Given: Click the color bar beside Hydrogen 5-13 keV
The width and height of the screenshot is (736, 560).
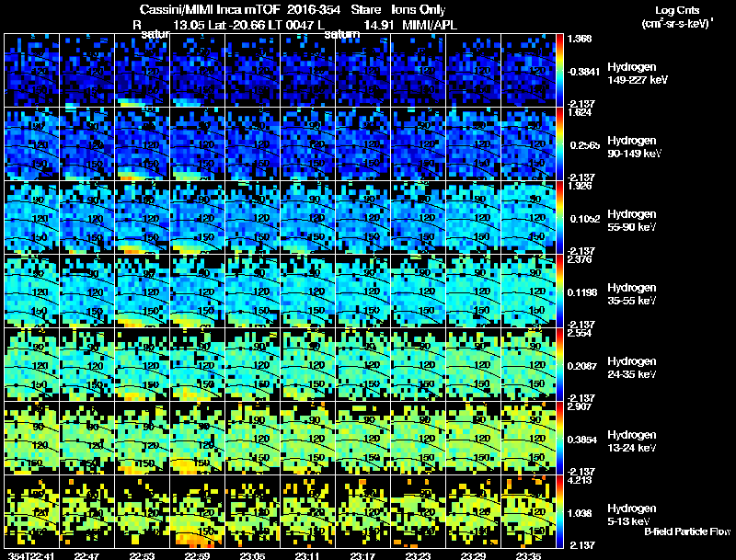Looking at the screenshot, I should click(x=559, y=511).
